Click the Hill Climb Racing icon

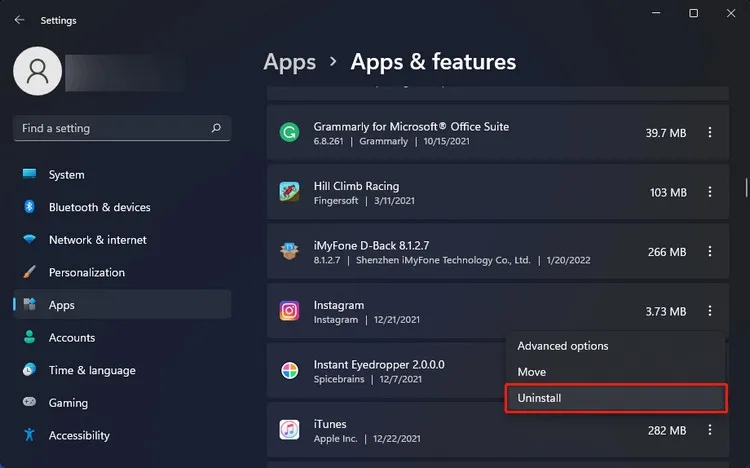click(x=289, y=192)
